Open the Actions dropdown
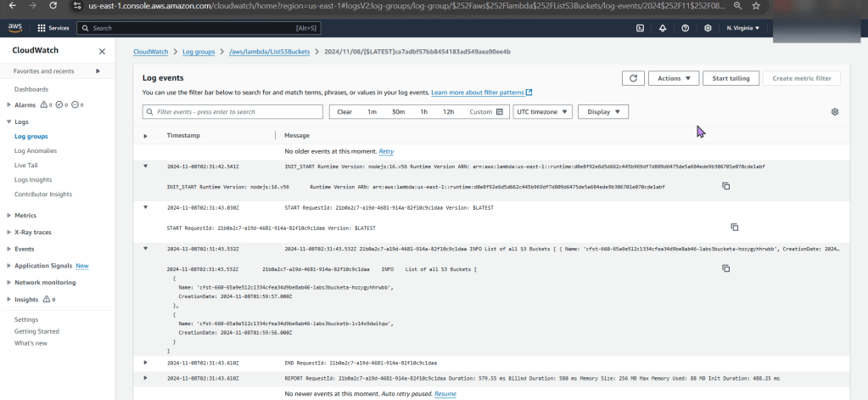 pyautogui.click(x=674, y=78)
